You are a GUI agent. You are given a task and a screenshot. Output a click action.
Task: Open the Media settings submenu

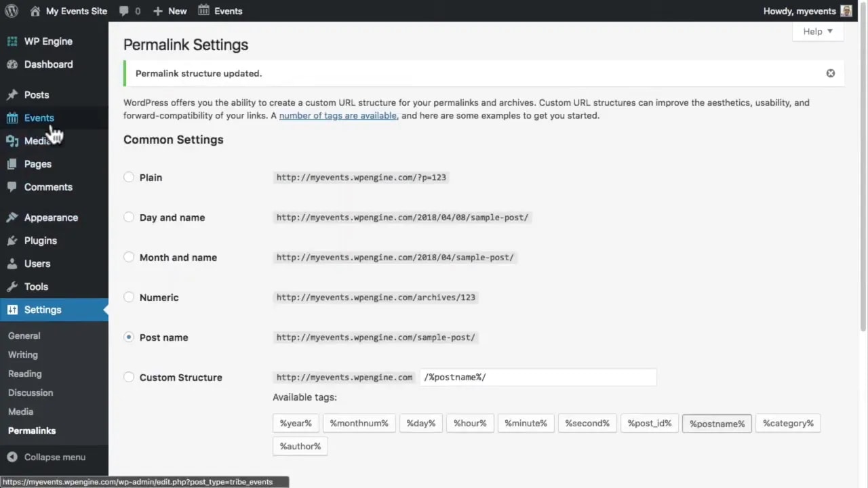pos(21,411)
